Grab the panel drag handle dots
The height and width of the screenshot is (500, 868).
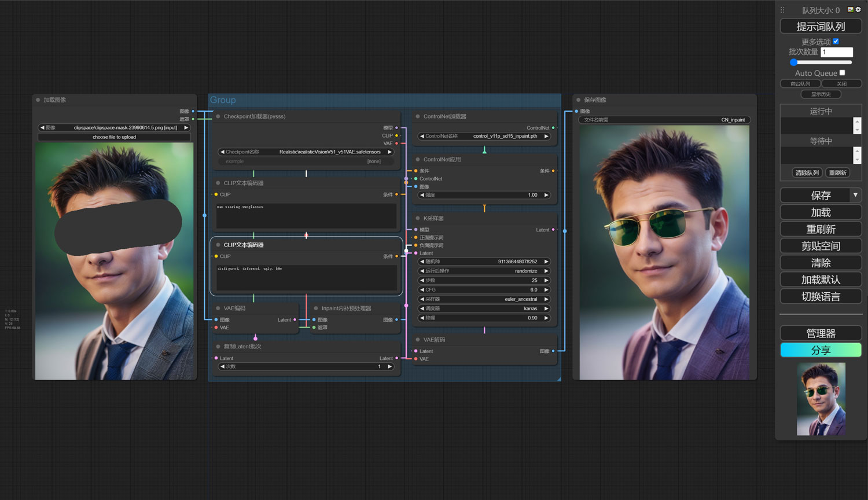782,10
